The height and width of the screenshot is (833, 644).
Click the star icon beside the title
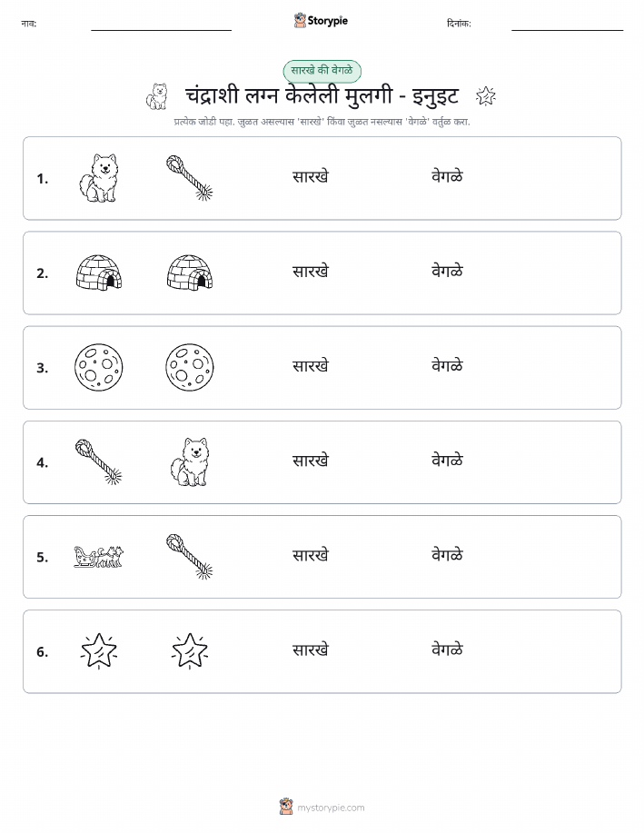coord(486,96)
